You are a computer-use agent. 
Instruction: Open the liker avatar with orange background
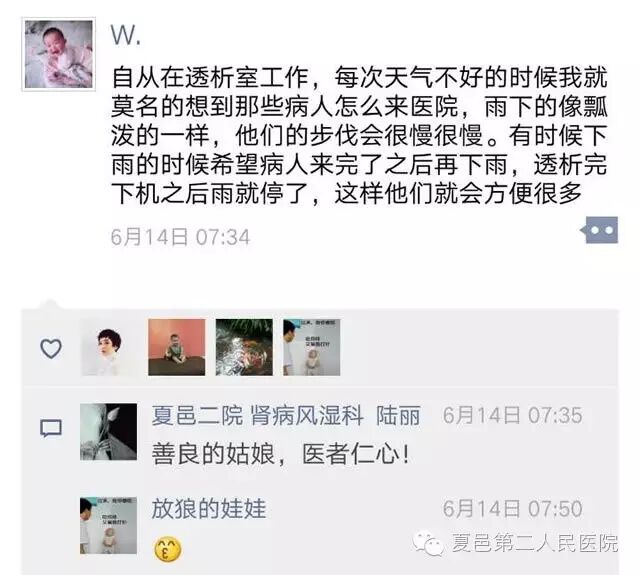pyautogui.click(x=177, y=347)
